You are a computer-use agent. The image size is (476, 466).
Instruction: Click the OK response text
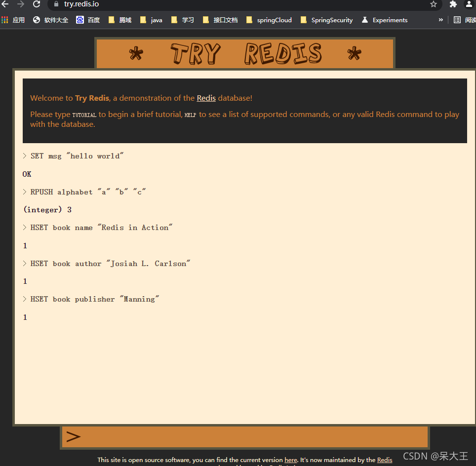coord(27,174)
